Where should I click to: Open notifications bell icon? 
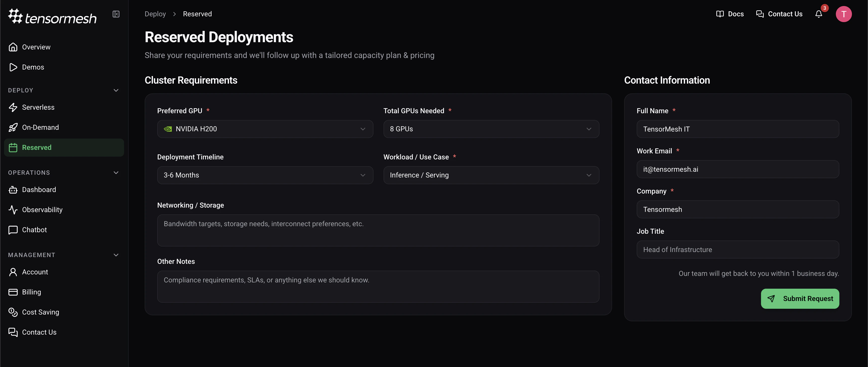tap(819, 14)
